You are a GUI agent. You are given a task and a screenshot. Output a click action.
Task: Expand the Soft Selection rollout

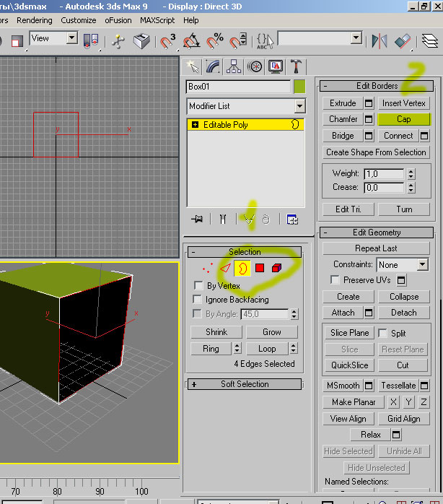click(x=245, y=384)
